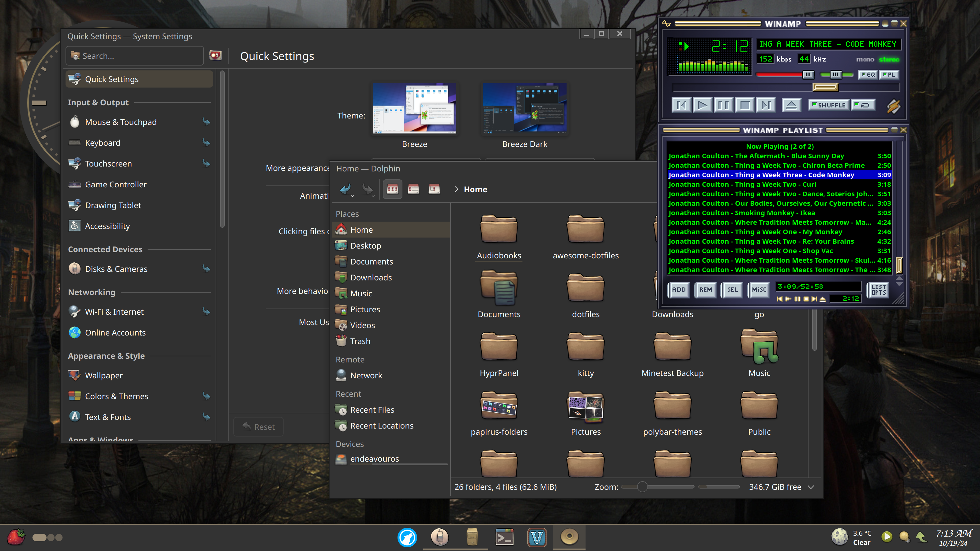
Task: Open the Audiobooks folder icon
Action: 499,229
